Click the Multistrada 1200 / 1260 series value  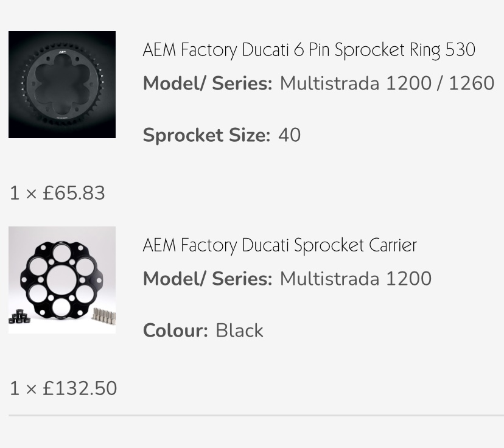coord(387,83)
